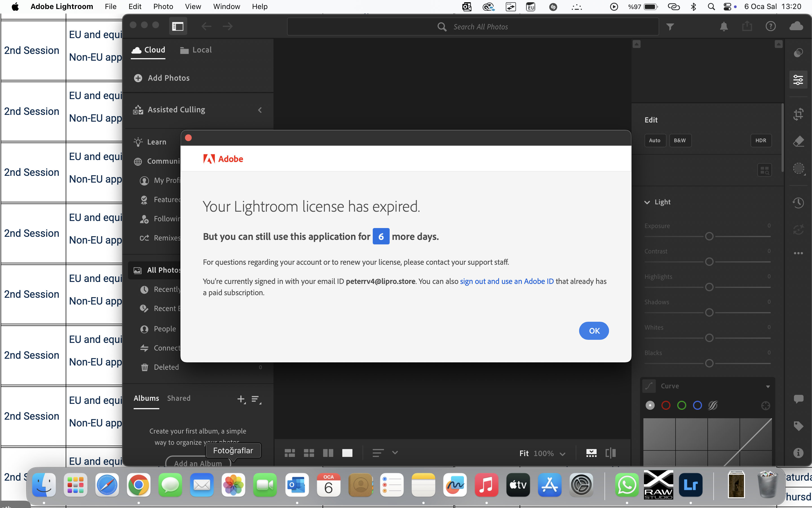The width and height of the screenshot is (812, 508).
Task: Switch to the Local tab
Action: point(196,50)
